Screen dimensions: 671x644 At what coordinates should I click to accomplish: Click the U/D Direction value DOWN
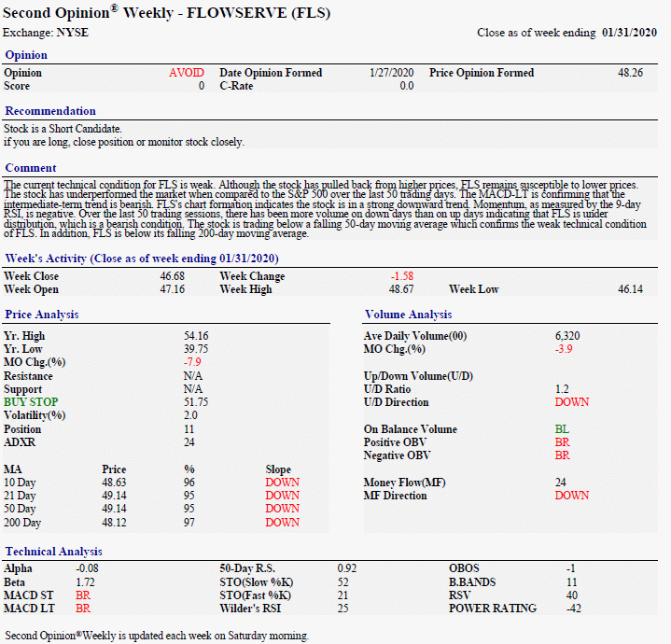pos(572,402)
